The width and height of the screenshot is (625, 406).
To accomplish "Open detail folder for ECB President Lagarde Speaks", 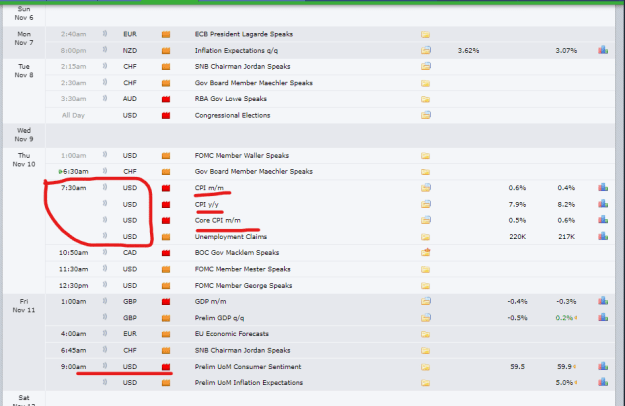I will (425, 34).
